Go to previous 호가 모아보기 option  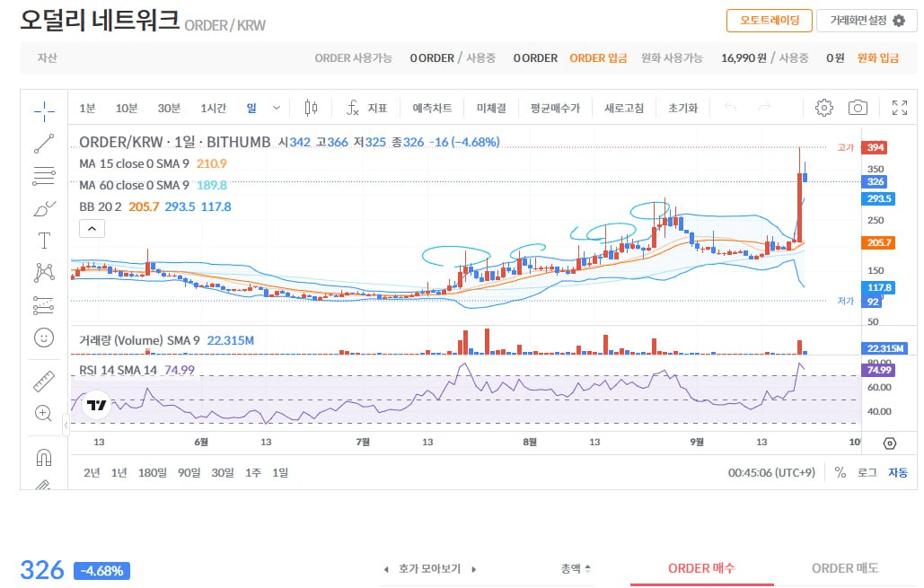386,569
